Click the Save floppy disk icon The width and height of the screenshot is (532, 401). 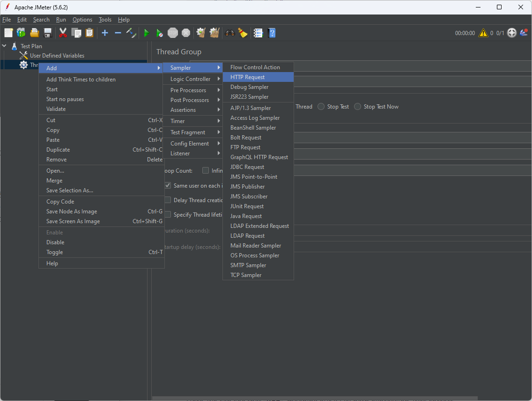(x=48, y=33)
